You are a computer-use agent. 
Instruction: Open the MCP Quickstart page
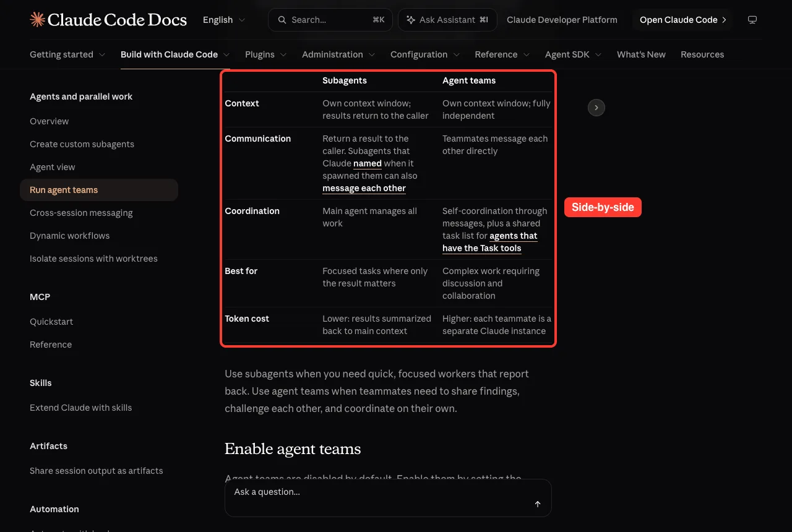tap(51, 322)
